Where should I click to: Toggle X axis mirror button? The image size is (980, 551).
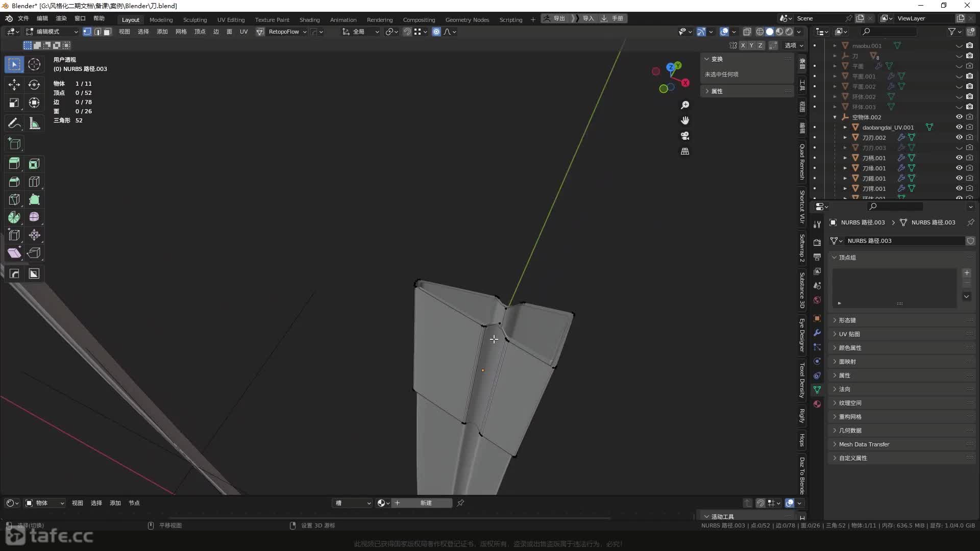pyautogui.click(x=743, y=45)
